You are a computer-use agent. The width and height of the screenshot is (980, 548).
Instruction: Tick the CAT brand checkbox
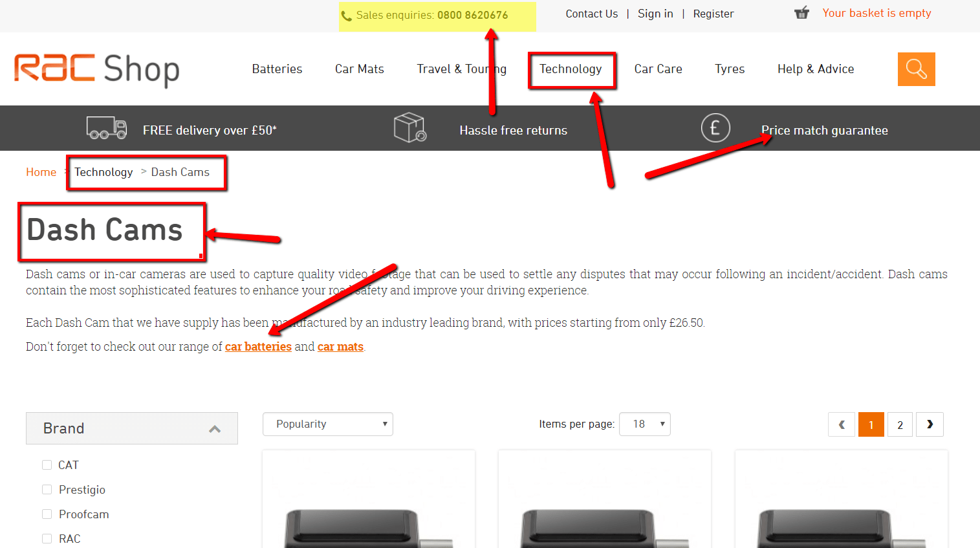pos(47,465)
